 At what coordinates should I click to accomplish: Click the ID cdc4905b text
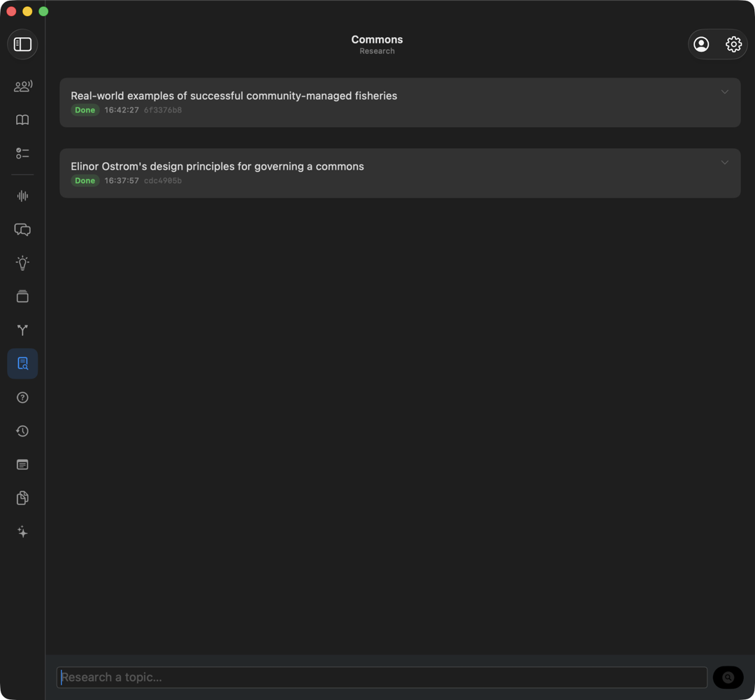click(x=163, y=181)
